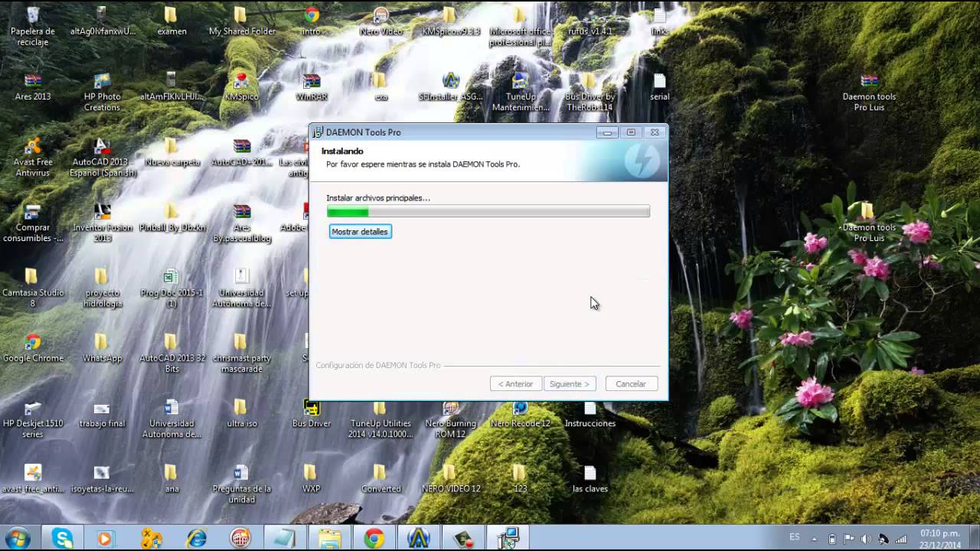
Task: Show hidden tray icons arrow
Action: tap(815, 539)
